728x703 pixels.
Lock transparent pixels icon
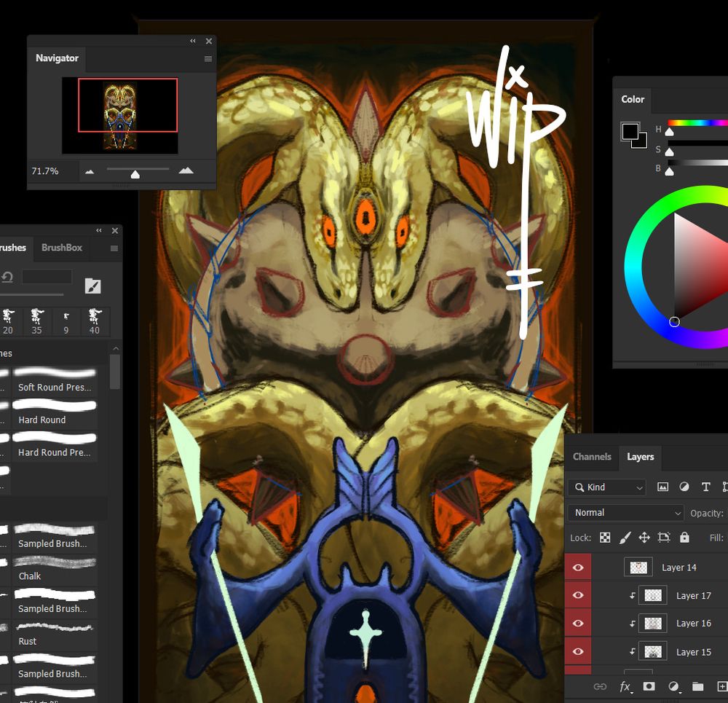605,538
